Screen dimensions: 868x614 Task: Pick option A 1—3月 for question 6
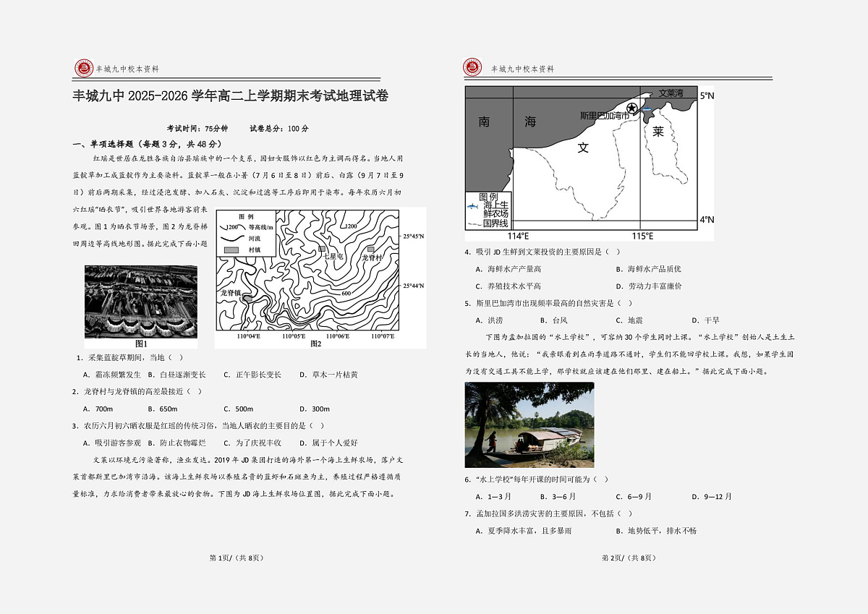pos(493,497)
